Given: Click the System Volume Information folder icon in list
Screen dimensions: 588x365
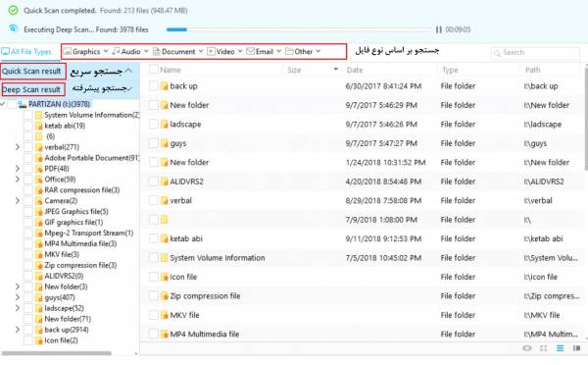Looking at the screenshot, I should [x=165, y=258].
